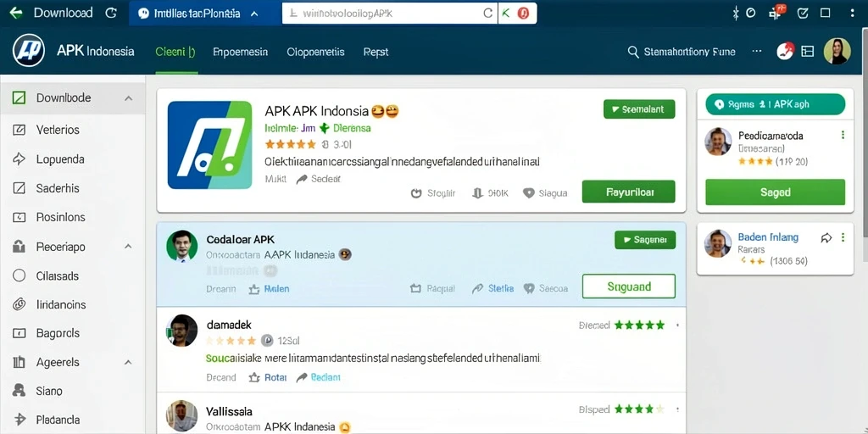Open the Baden Inlang profile link

(768, 237)
